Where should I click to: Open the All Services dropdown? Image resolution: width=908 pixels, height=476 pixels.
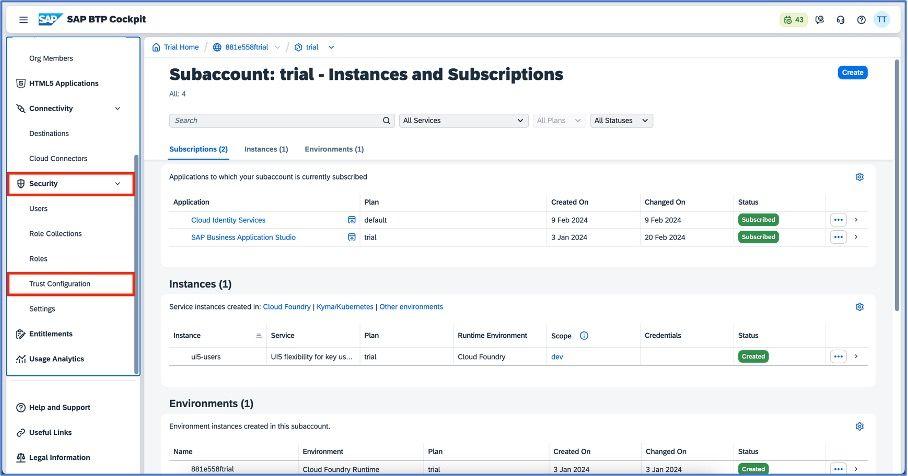pos(463,120)
